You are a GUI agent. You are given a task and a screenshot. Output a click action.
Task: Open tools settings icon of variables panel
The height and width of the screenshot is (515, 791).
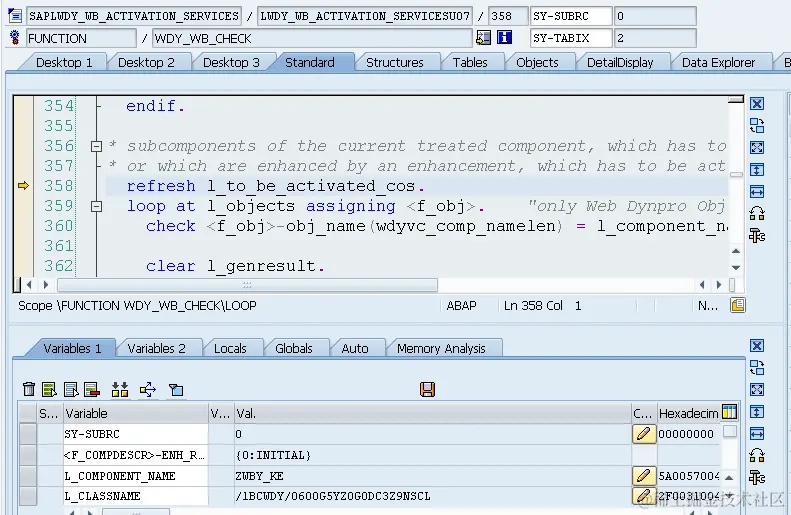tap(757, 477)
